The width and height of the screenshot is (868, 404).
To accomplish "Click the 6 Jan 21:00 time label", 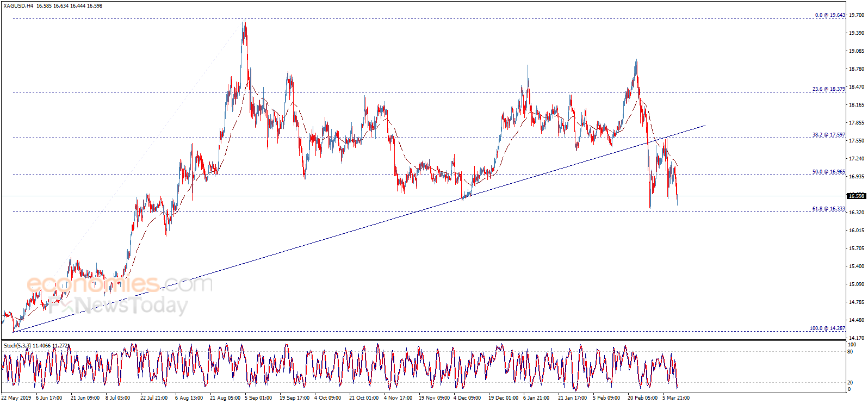I will (x=536, y=398).
